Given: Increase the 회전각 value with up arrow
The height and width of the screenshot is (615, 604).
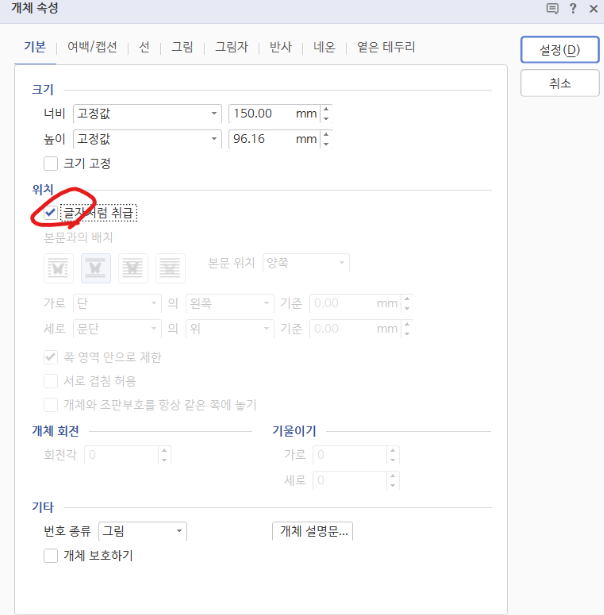Looking at the screenshot, I should coord(164,450).
